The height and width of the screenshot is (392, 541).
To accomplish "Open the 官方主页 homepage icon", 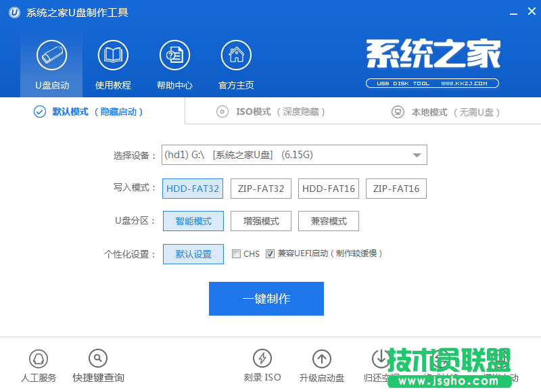I will (235, 63).
